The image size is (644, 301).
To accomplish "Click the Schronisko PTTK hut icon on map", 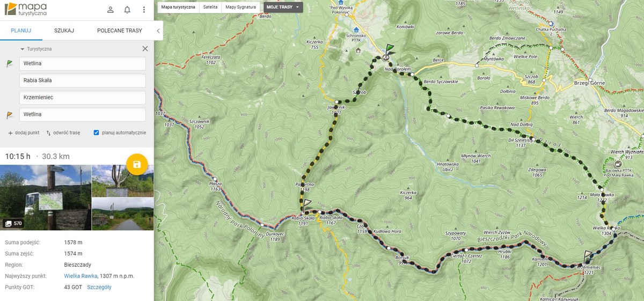I will click(356, 30).
